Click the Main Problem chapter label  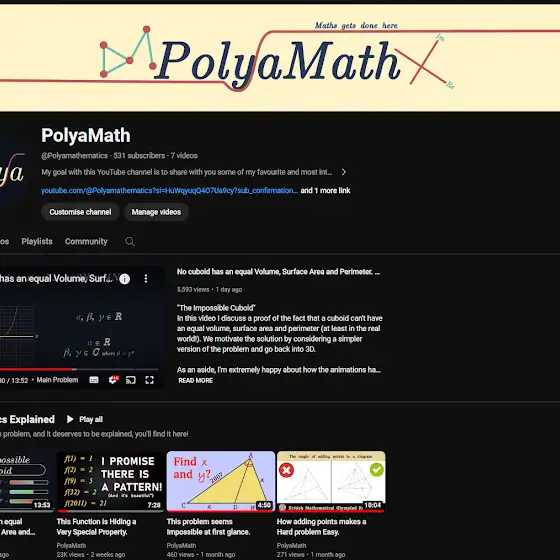point(57,380)
